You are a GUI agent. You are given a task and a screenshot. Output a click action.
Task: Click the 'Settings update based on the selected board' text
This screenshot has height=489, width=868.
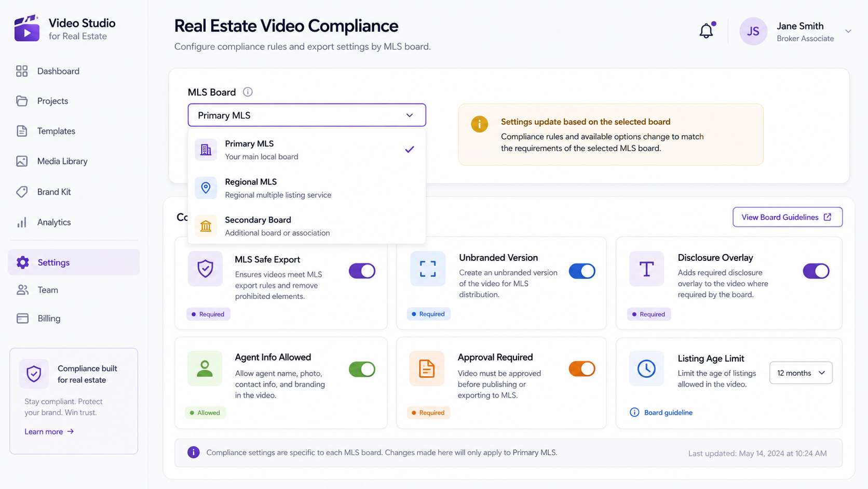click(x=586, y=122)
